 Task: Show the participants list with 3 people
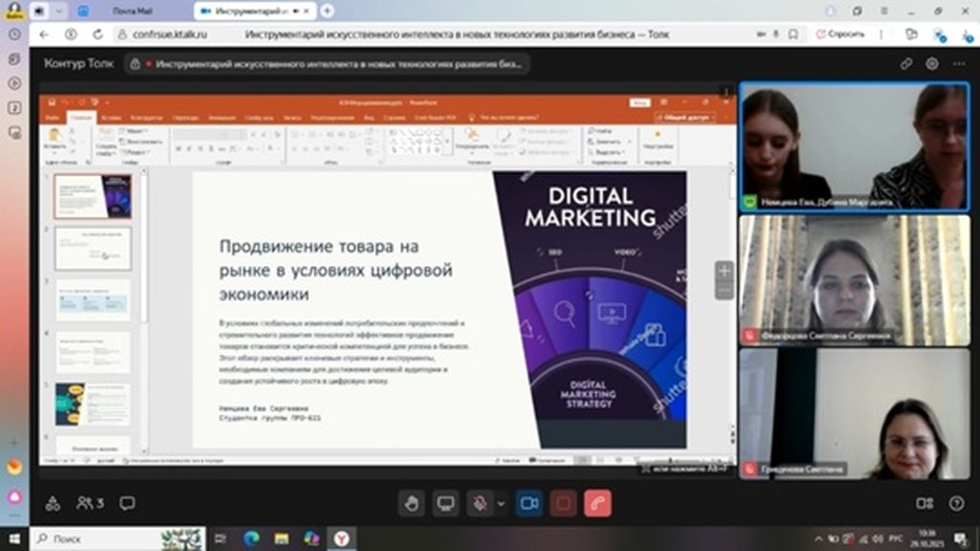point(90,503)
